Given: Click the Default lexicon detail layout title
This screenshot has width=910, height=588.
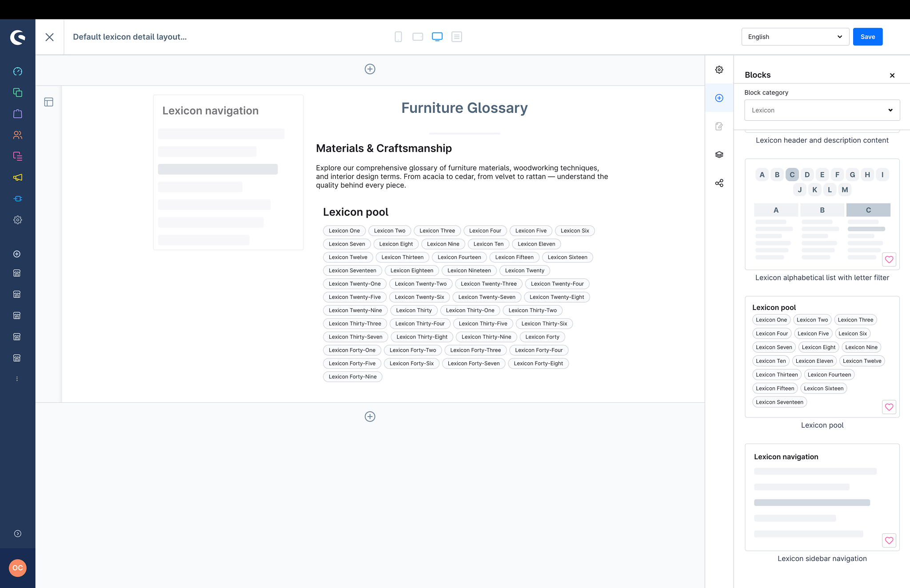Looking at the screenshot, I should (130, 37).
